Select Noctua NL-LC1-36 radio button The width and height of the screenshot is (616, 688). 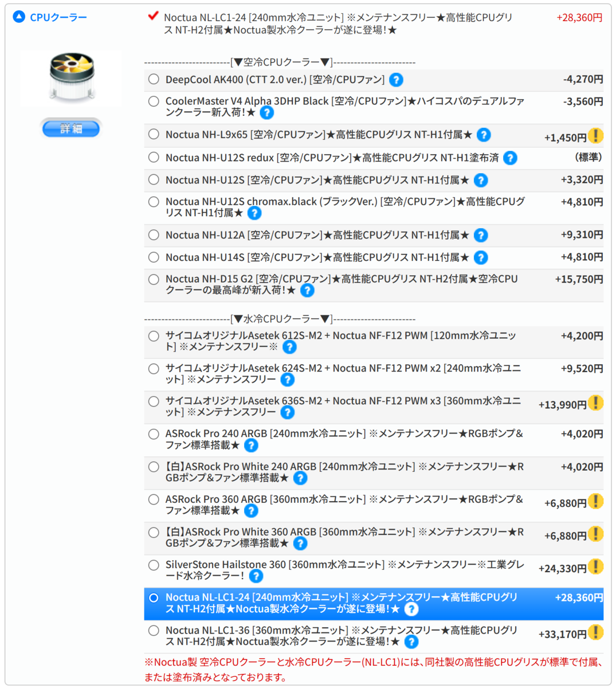coord(154,631)
